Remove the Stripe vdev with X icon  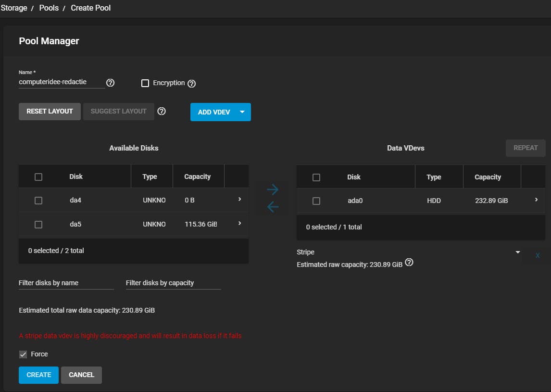pyautogui.click(x=537, y=255)
